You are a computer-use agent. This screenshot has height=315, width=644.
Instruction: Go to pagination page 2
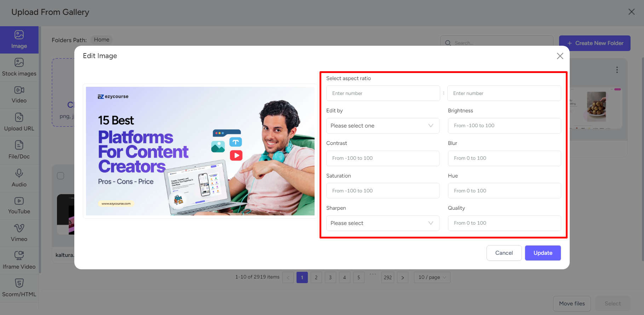(x=316, y=277)
